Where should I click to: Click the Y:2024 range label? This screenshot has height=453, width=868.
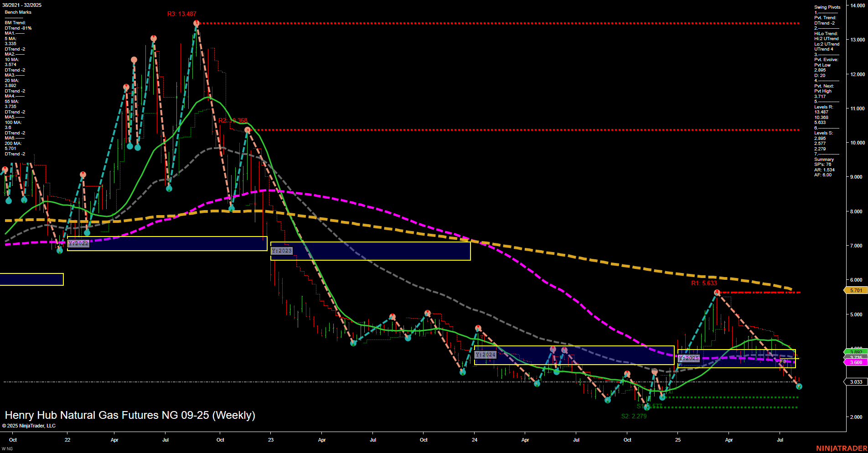[486, 354]
